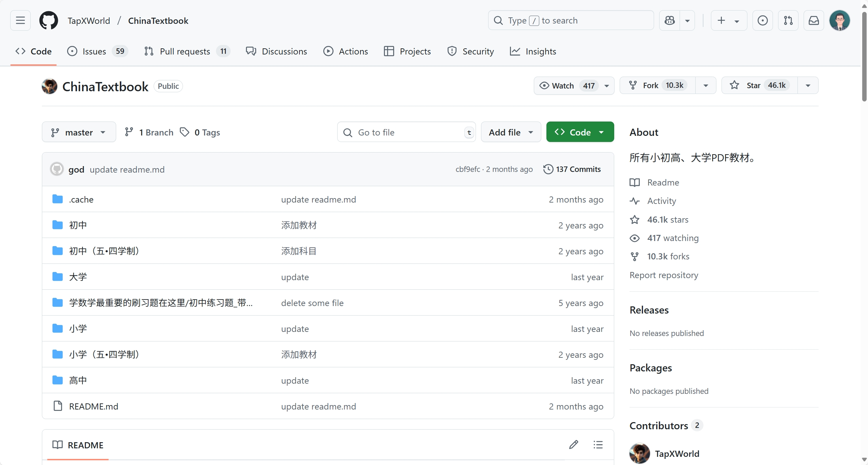The image size is (868, 465).
Task: Open the 初中（五•四学制）folder link
Action: pos(104,251)
